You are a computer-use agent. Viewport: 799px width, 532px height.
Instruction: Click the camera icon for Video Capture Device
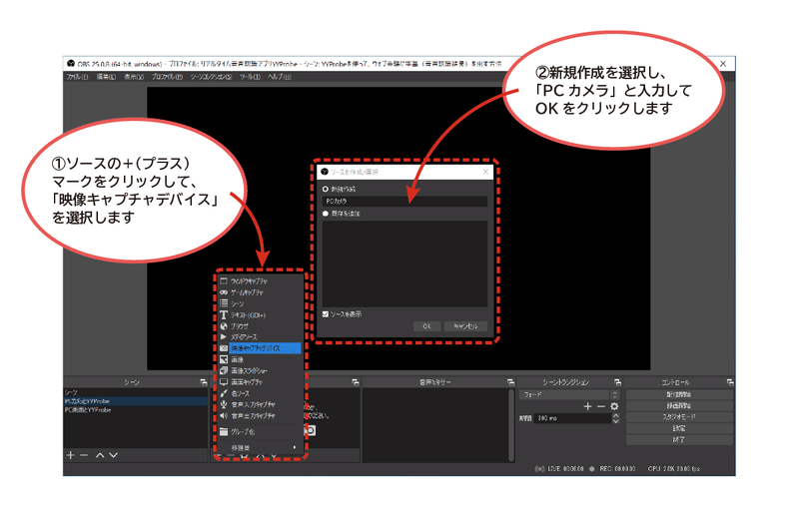pos(224,348)
